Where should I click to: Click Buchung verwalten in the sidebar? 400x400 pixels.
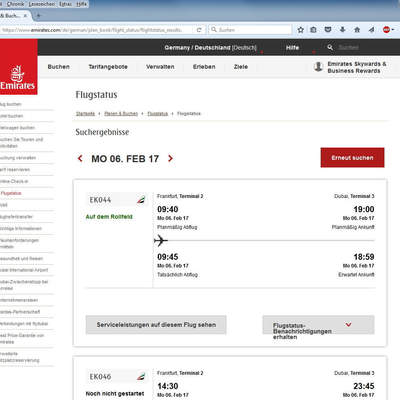tap(18, 158)
